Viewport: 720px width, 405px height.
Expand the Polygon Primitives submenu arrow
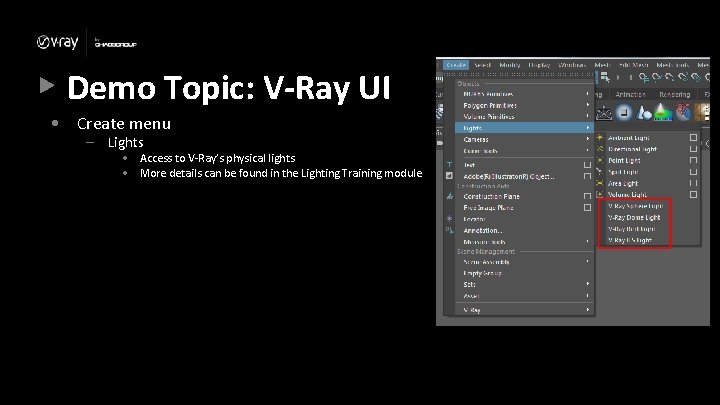pyautogui.click(x=588, y=105)
